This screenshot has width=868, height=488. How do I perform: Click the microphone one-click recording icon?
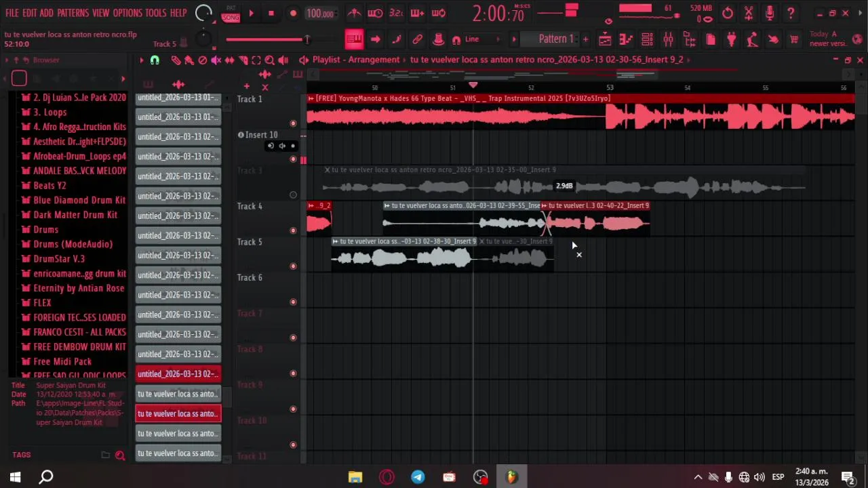[770, 13]
